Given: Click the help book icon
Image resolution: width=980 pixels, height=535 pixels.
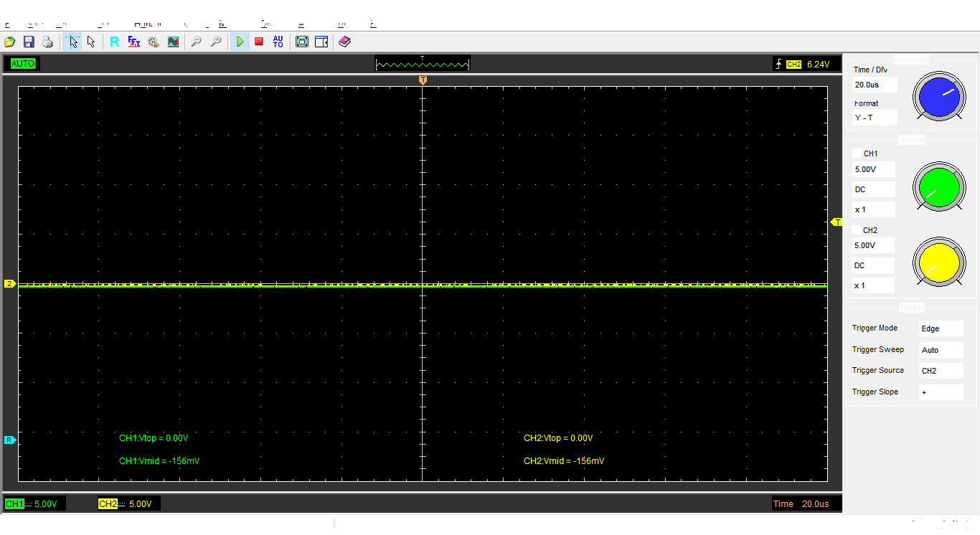Looking at the screenshot, I should click(x=344, y=42).
